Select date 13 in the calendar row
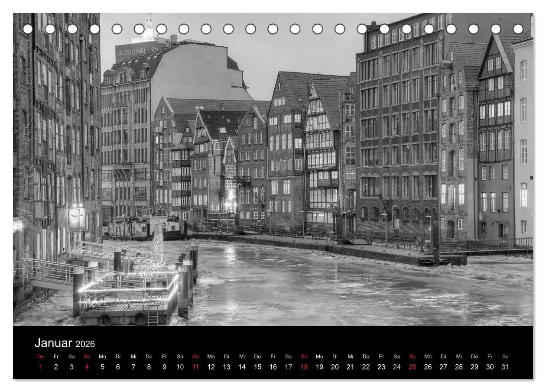This screenshot has width=546, height=392. [x=227, y=367]
